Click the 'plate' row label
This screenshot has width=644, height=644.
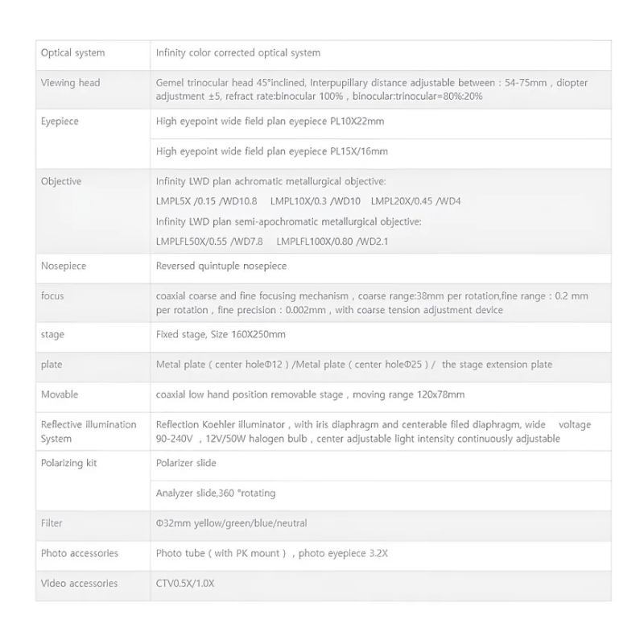pyautogui.click(x=52, y=365)
